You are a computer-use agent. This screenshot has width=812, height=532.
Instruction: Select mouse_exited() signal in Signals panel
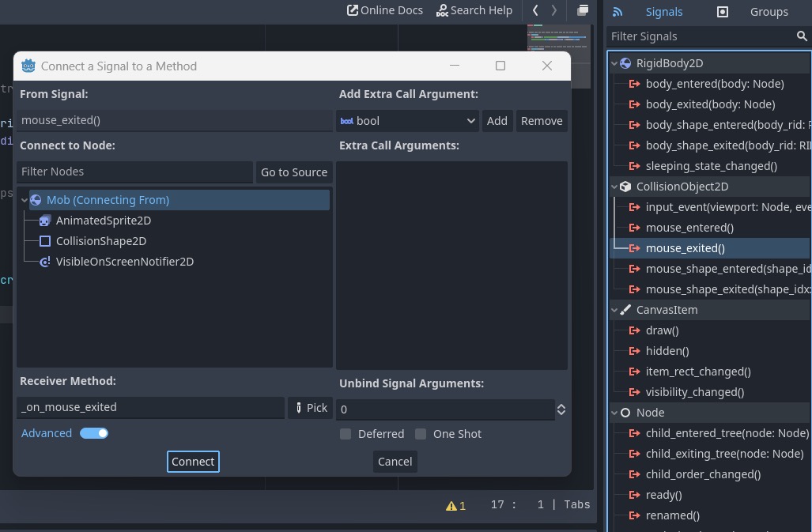[685, 248]
